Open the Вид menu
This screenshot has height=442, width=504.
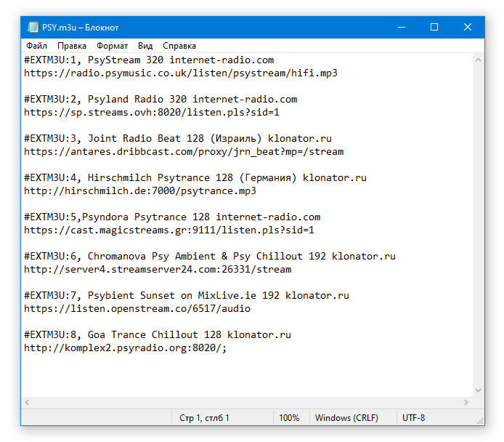click(x=145, y=46)
